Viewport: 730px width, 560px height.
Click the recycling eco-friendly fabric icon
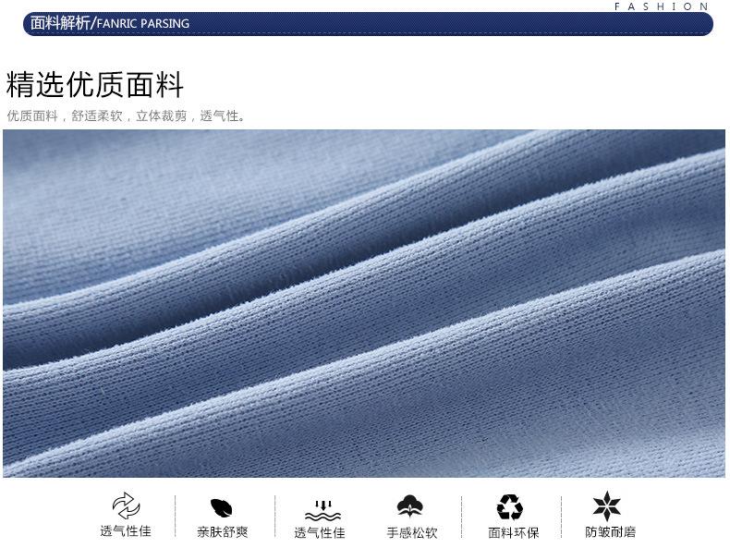(x=510, y=507)
